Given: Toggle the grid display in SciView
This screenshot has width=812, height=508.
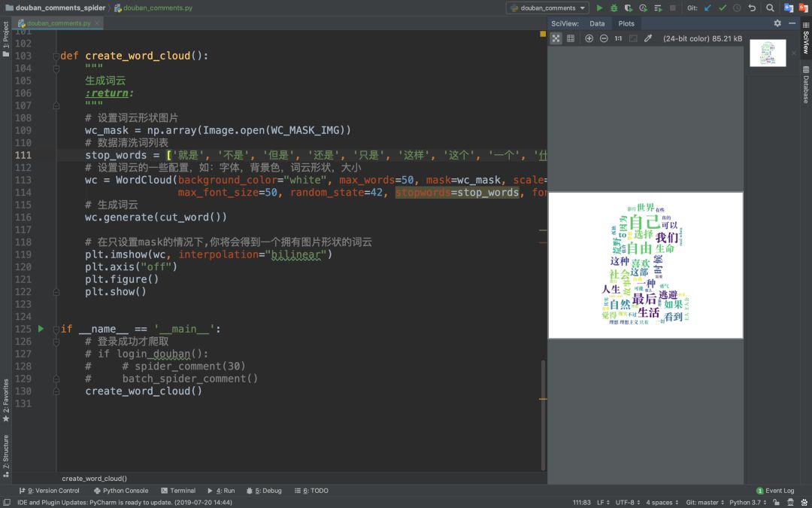Looking at the screenshot, I should pos(571,38).
